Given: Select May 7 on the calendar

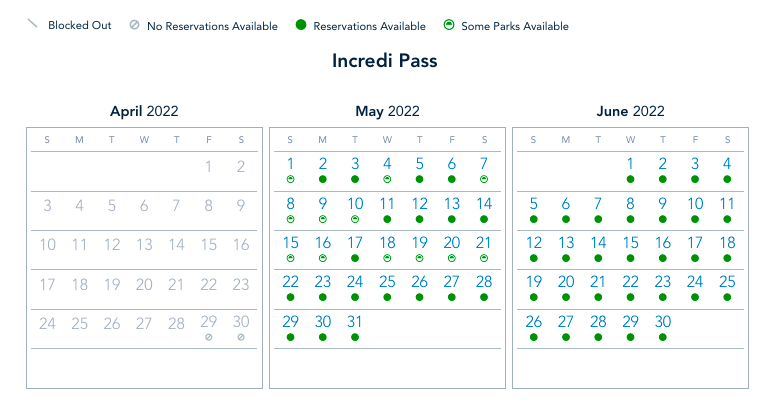Looking at the screenshot, I should click(x=484, y=164).
